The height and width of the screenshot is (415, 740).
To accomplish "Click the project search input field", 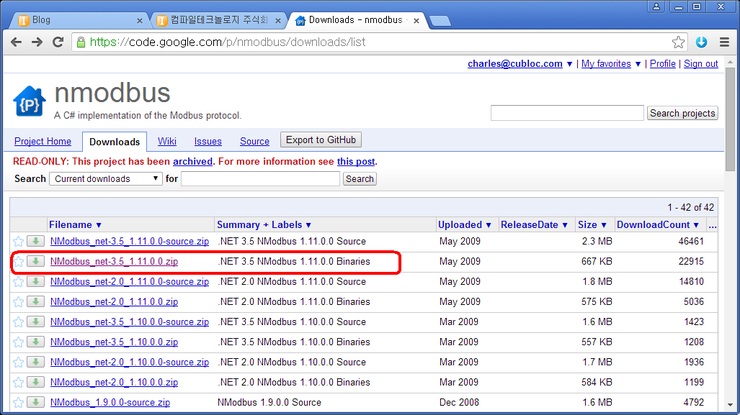I will (566, 113).
